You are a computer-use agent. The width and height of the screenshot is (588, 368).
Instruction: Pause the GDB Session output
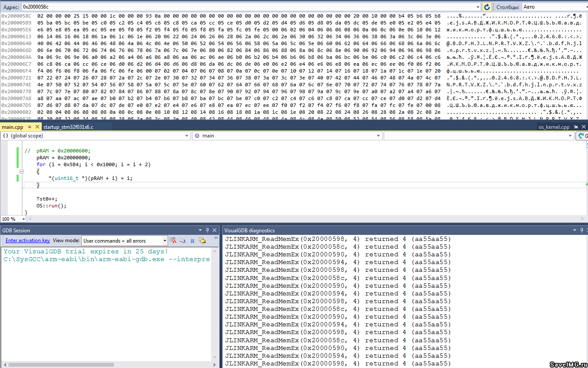pyautogui.click(x=192, y=240)
